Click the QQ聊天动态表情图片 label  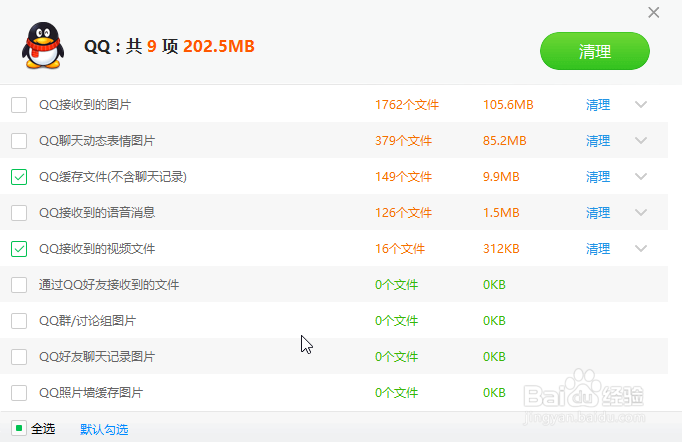click(97, 141)
